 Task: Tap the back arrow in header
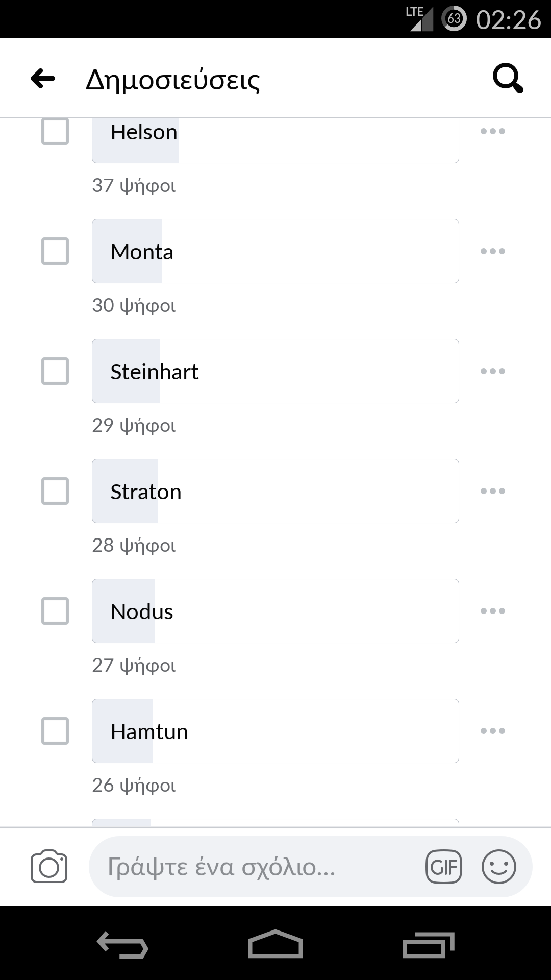pos(43,79)
